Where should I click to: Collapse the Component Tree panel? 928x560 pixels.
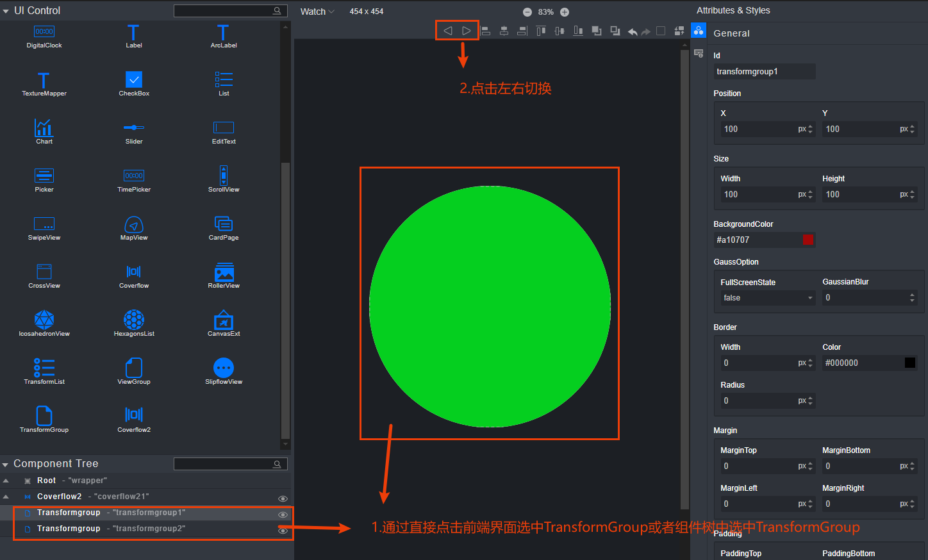click(x=6, y=465)
